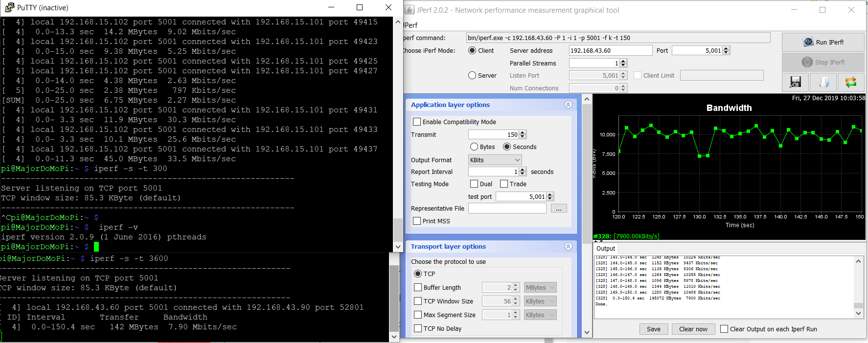The image size is (868, 343).
Task: Collapse the Application layer options panel
Action: coord(568,105)
